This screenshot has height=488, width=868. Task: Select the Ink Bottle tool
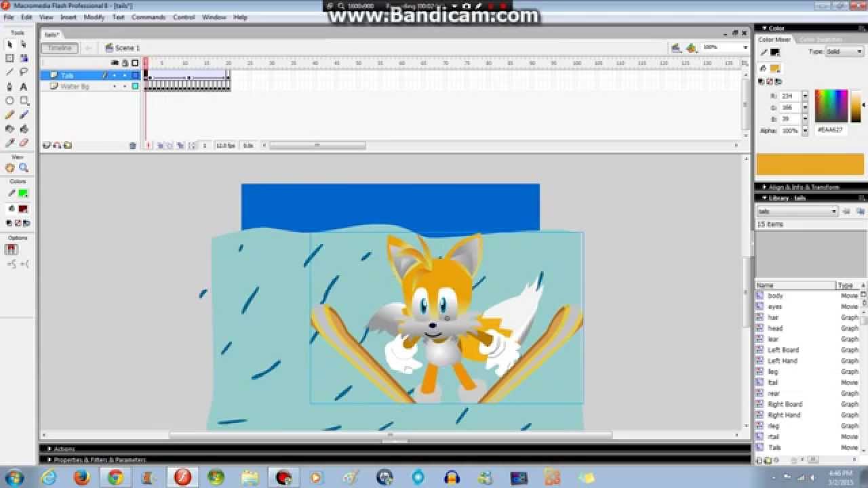tap(10, 129)
